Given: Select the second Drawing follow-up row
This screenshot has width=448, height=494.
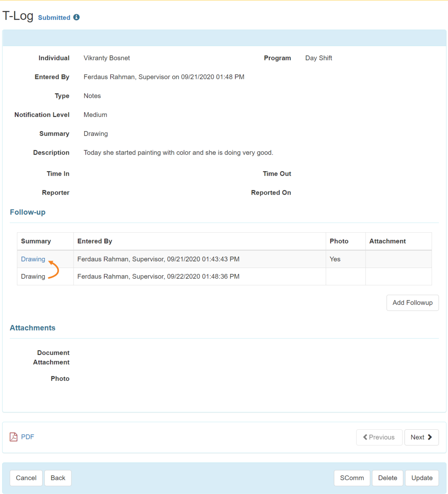Looking at the screenshot, I should click(33, 277).
